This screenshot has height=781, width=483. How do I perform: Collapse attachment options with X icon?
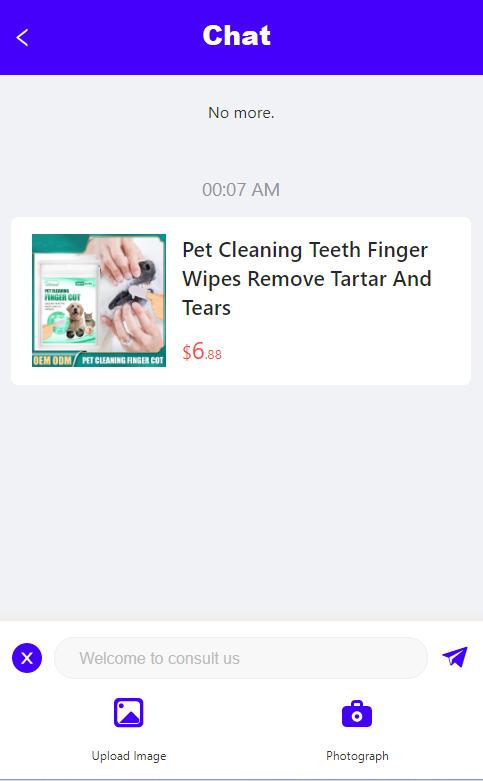(x=27, y=657)
